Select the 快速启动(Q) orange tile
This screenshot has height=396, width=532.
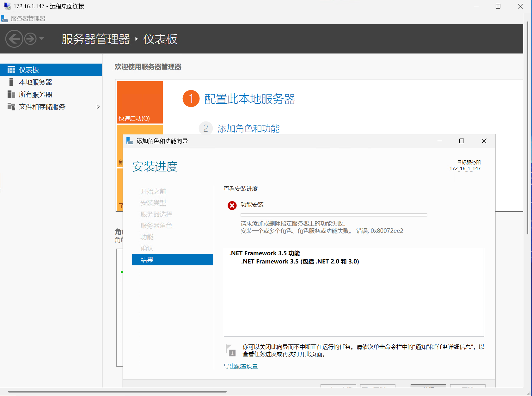(140, 102)
